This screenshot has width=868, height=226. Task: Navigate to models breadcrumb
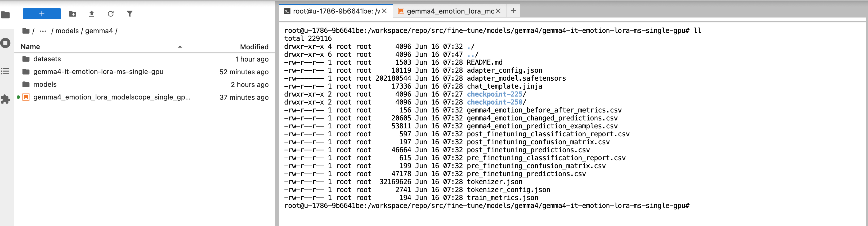(x=67, y=31)
